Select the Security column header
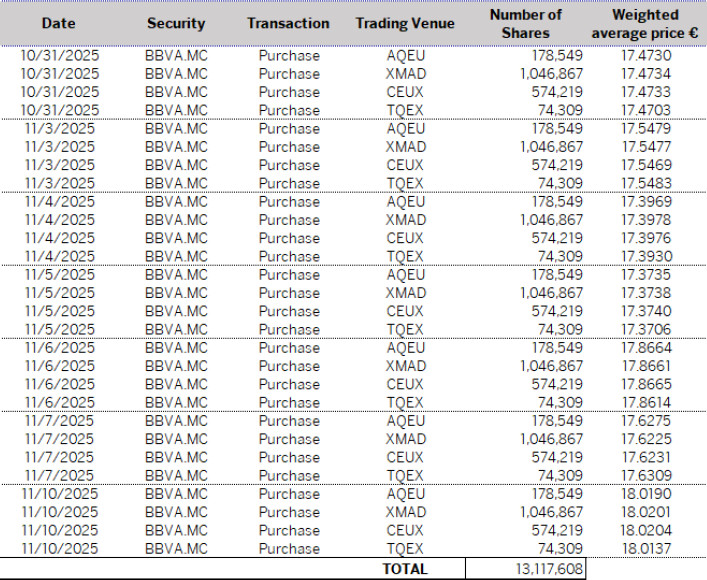Image resolution: width=707 pixels, height=580 pixels. tap(175, 23)
